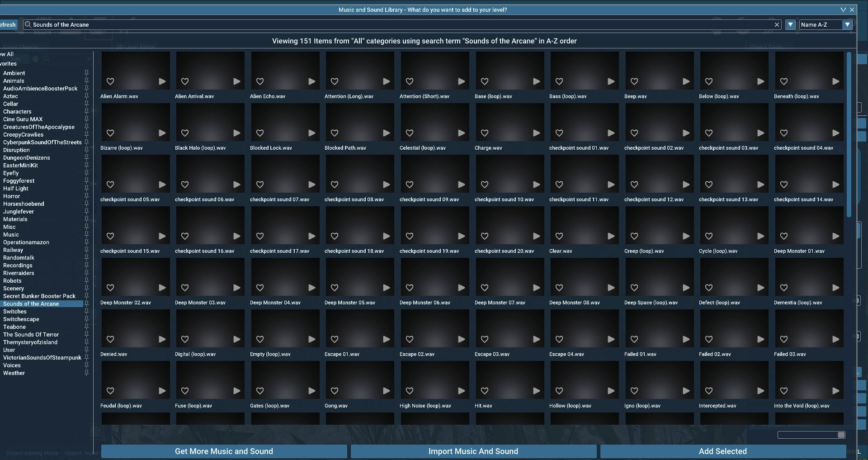Click the Add Selected button
Viewport: 868px width, 460px height.
(x=722, y=451)
